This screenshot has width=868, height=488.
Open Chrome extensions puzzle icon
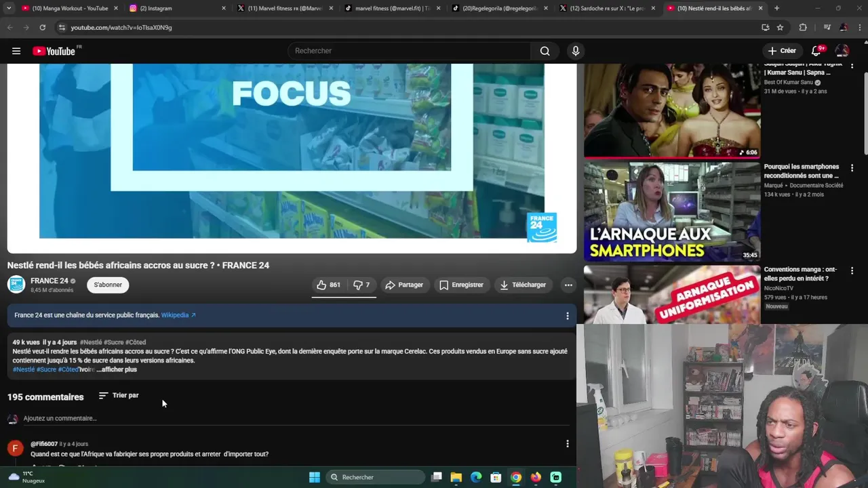[803, 27]
